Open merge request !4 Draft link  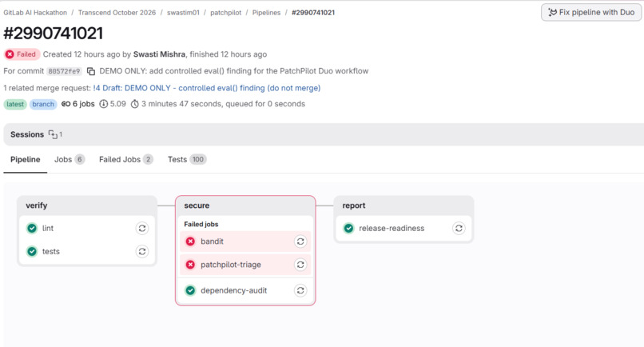click(207, 88)
